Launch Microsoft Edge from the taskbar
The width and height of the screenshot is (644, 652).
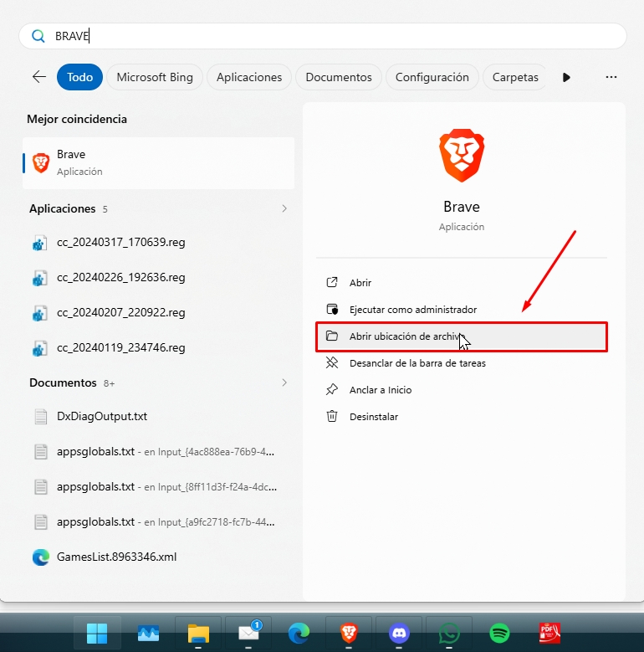[x=299, y=634]
